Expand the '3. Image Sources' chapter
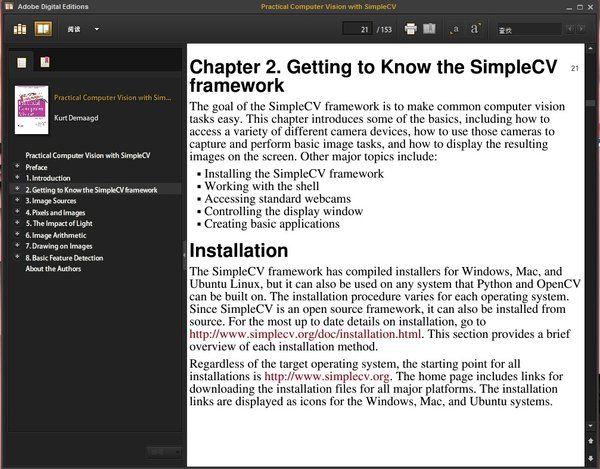The image size is (600, 469). pyautogui.click(x=15, y=200)
